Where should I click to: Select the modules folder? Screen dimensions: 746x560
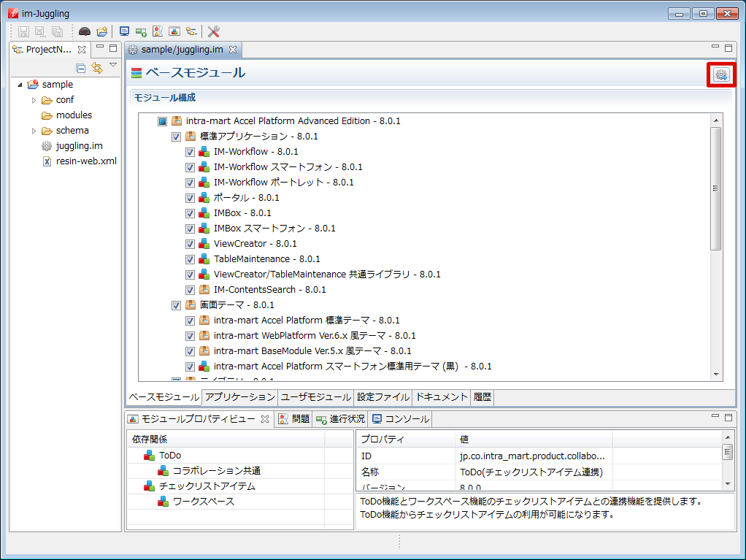click(74, 115)
